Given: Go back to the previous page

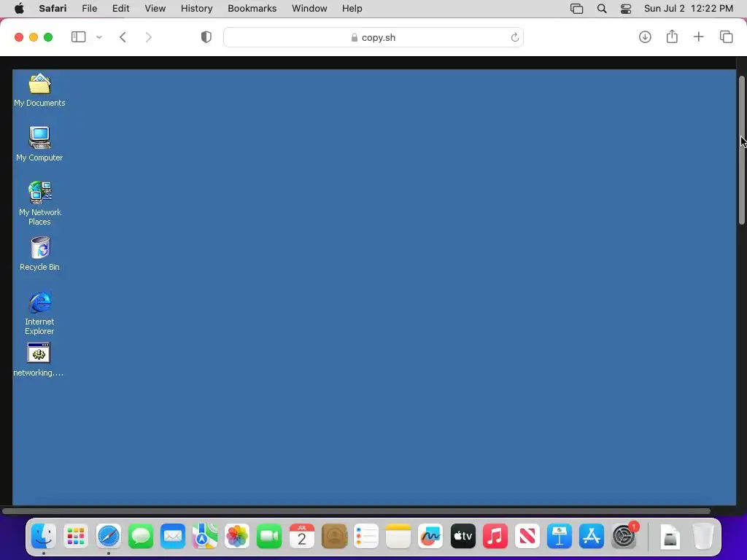Looking at the screenshot, I should click(x=123, y=37).
